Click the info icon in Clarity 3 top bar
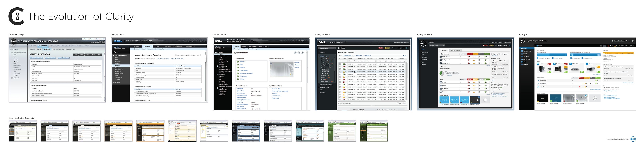 point(633,41)
